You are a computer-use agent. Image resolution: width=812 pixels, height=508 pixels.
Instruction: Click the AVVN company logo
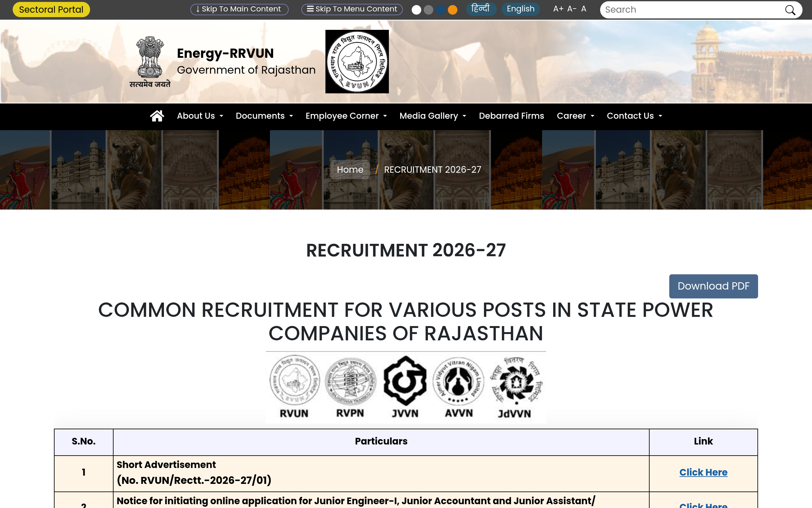point(459,386)
